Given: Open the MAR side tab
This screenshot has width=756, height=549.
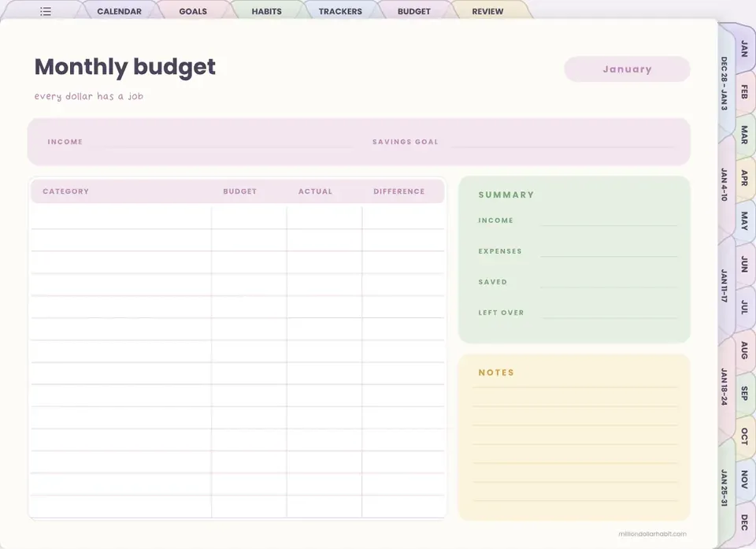Looking at the screenshot, I should click(744, 135).
